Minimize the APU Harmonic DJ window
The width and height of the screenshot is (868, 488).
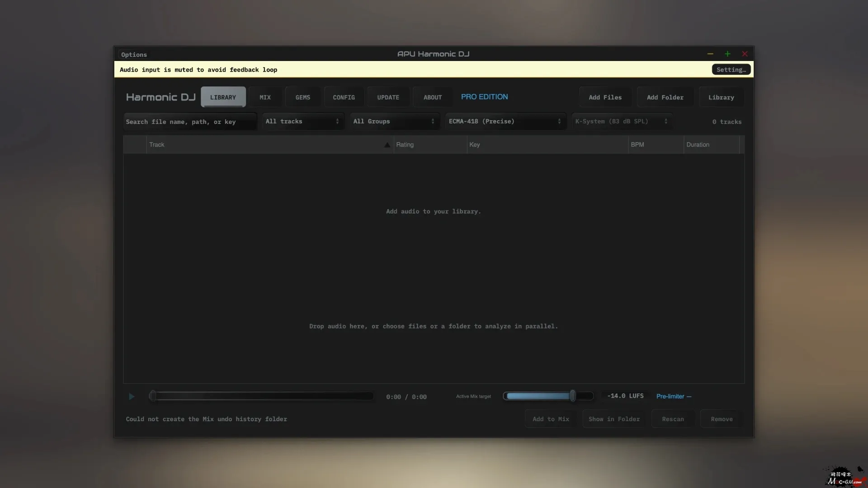[x=710, y=54]
